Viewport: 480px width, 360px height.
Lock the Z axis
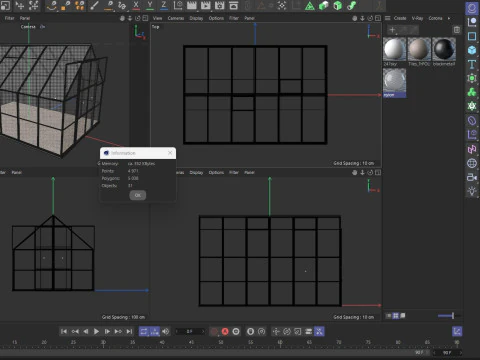pyautogui.click(x=164, y=5)
